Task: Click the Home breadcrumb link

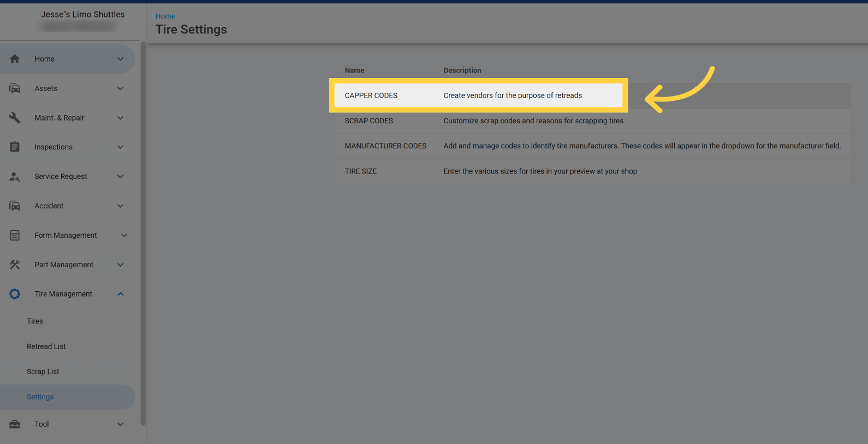Action: [x=165, y=16]
